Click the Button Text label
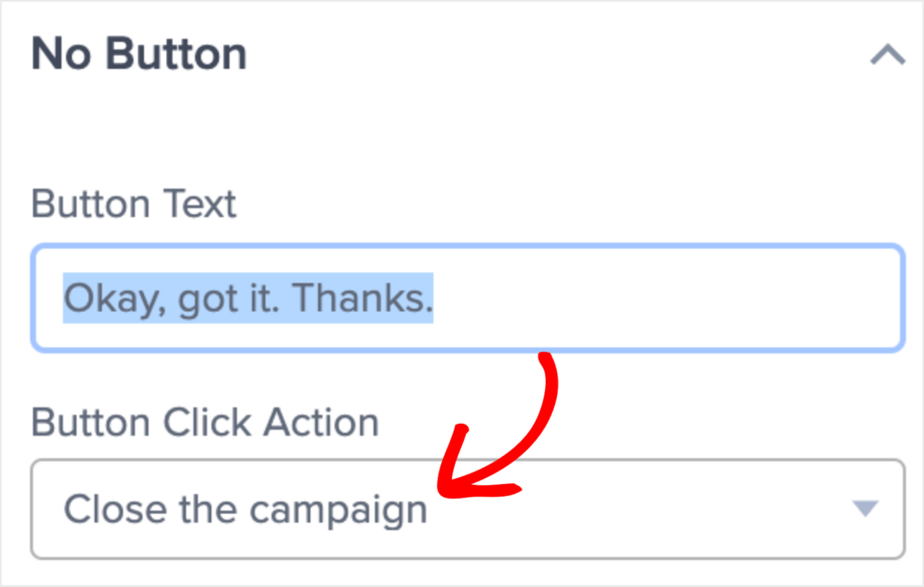Viewport: 924px width, 587px height. pyautogui.click(x=134, y=204)
